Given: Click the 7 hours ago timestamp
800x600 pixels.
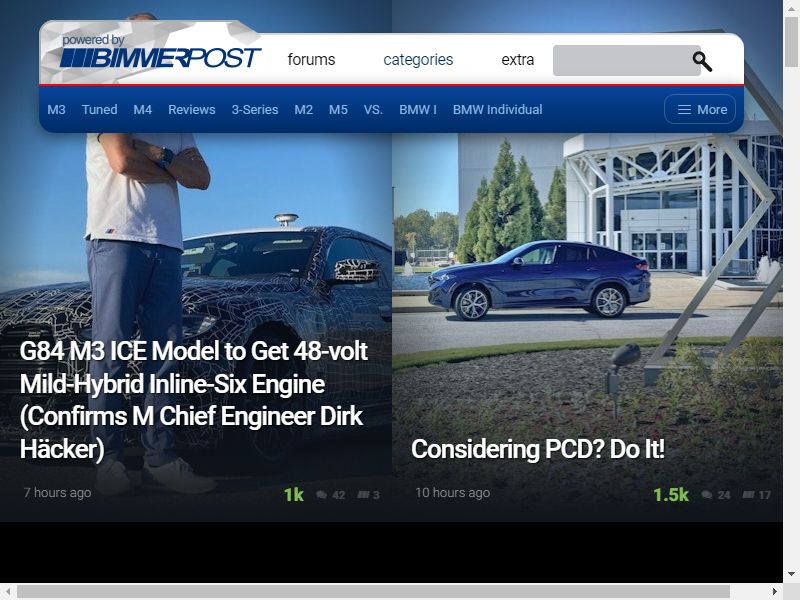Looking at the screenshot, I should [57, 492].
